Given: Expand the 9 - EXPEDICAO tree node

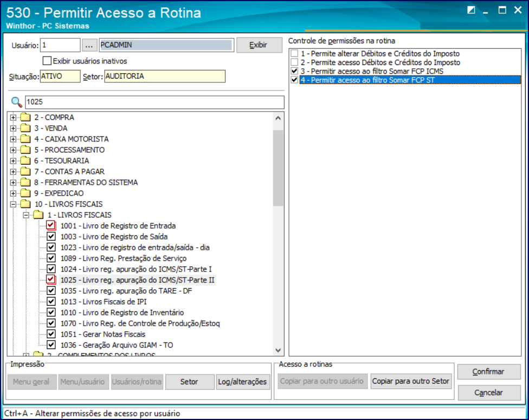Looking at the screenshot, I should (13, 193).
